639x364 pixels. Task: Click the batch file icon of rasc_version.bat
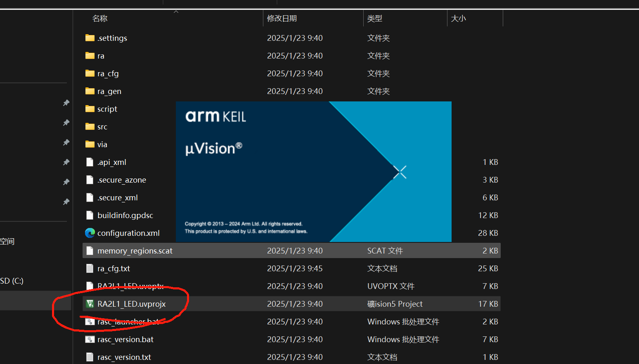(90, 339)
